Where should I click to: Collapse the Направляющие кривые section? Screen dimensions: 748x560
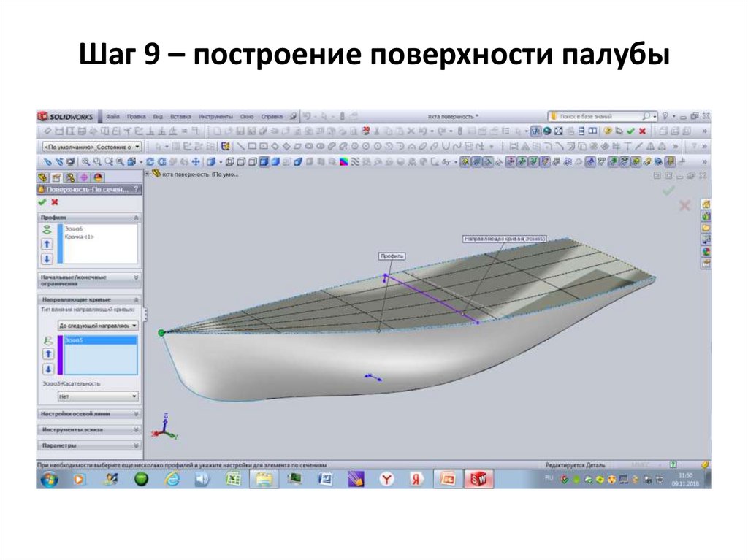tap(136, 299)
